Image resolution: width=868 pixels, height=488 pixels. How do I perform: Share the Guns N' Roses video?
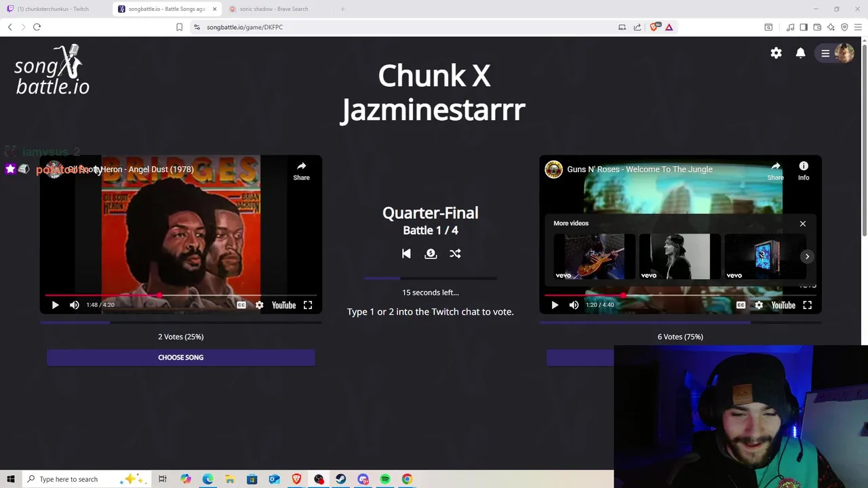[x=775, y=170]
